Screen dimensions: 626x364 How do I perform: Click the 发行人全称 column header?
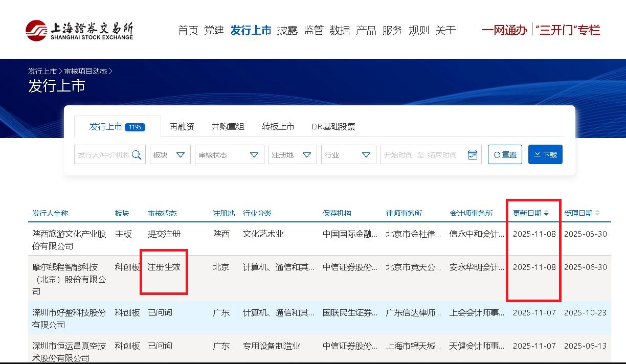[x=50, y=213]
